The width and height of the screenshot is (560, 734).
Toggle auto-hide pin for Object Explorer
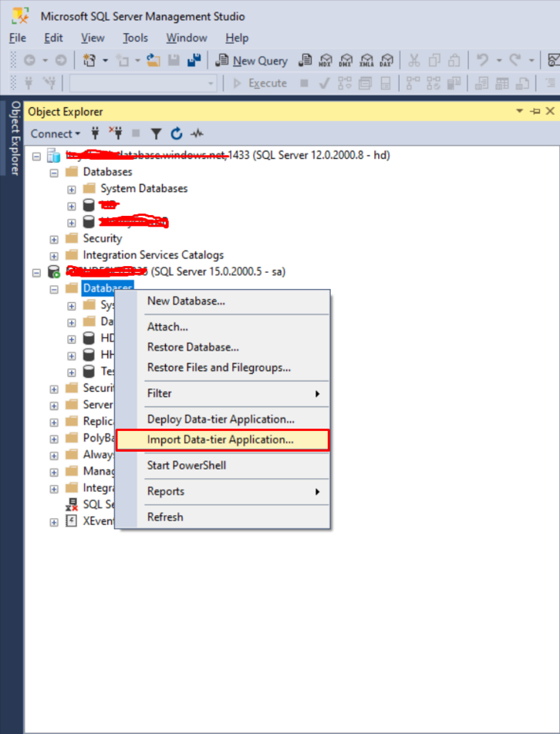(535, 111)
